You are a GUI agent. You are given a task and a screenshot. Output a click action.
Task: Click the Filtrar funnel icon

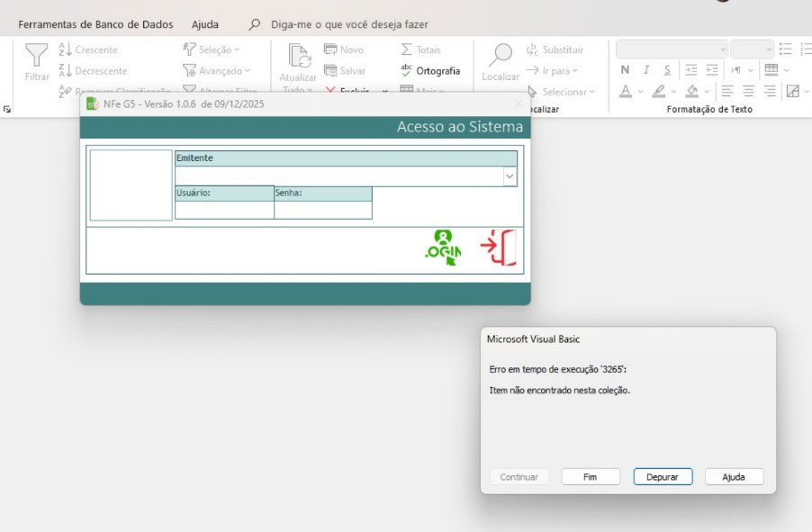click(x=37, y=58)
